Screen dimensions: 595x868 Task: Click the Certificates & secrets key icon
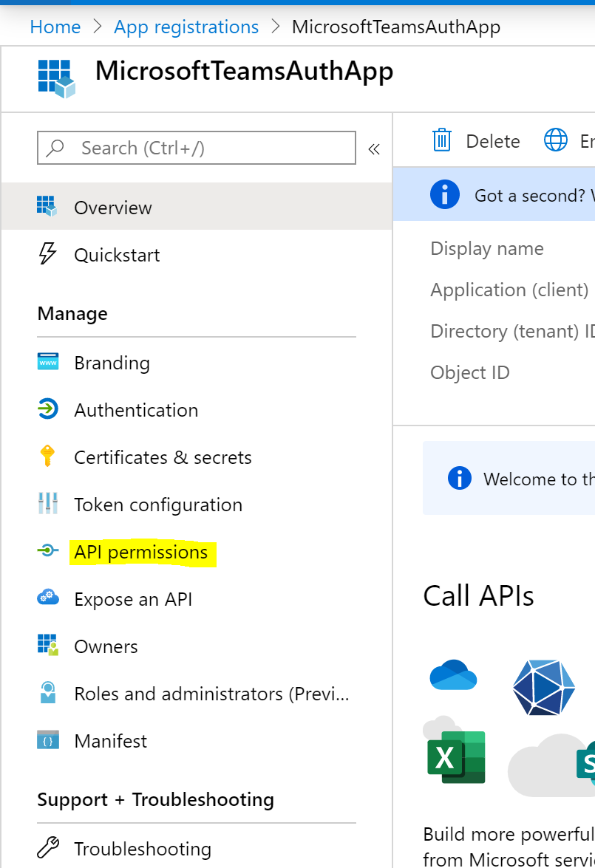point(47,457)
